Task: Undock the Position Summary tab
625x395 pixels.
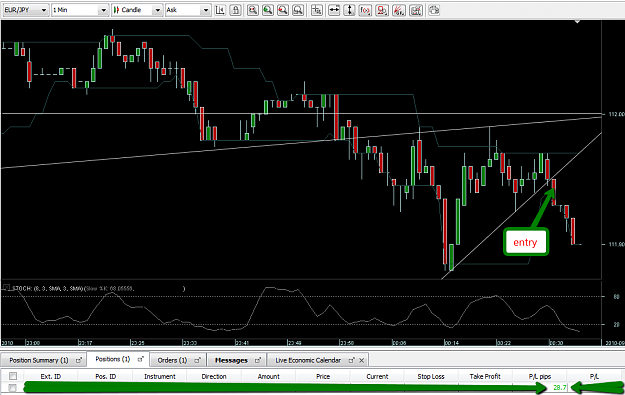Action: [79, 360]
